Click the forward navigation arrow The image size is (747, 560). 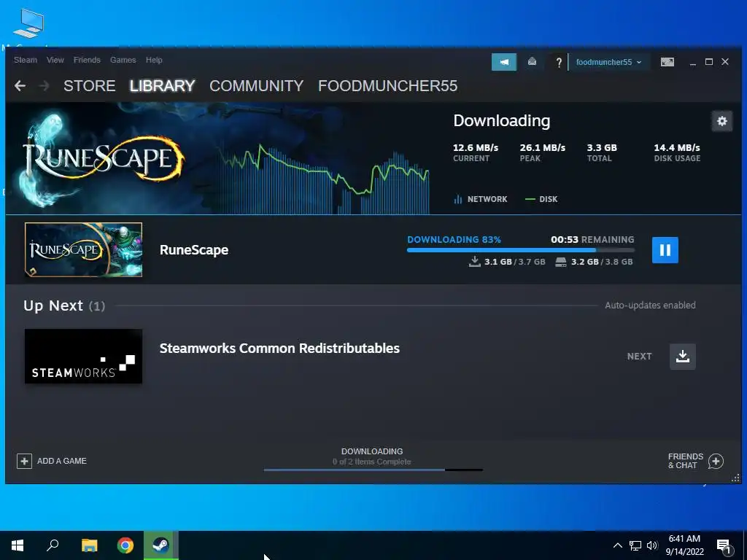[x=44, y=86]
